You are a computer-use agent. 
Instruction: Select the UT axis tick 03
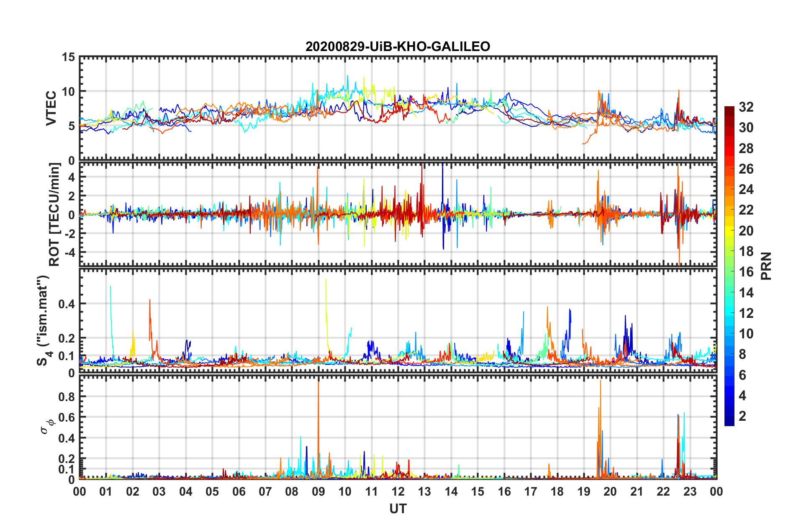point(159,491)
